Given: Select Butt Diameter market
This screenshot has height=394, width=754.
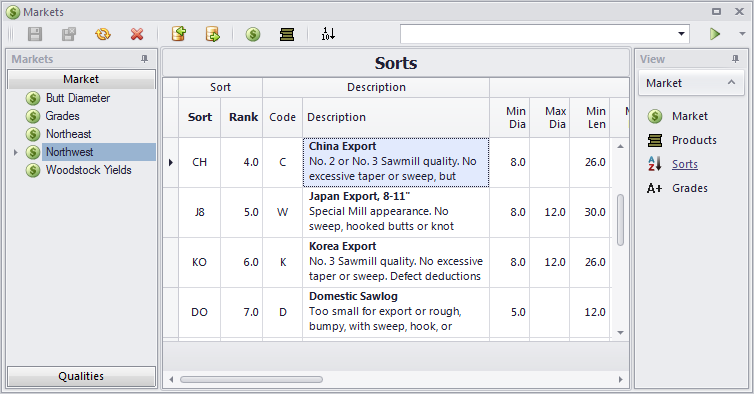Looking at the screenshot, I should [x=78, y=98].
